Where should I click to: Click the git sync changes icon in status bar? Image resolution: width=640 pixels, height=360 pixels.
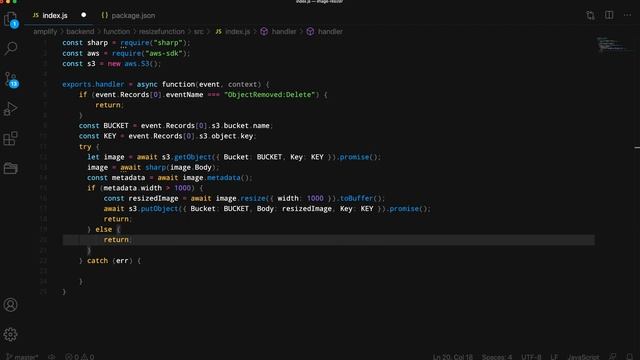51,357
